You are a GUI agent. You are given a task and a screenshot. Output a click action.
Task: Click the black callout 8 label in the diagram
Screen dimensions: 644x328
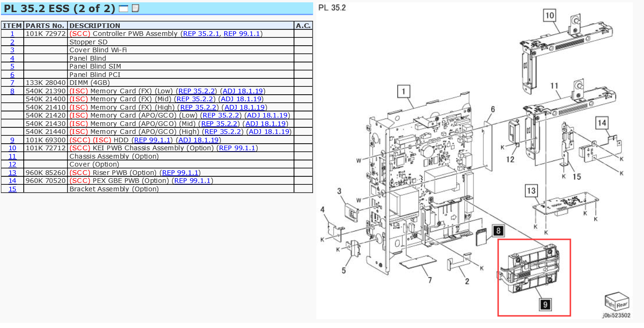coord(498,230)
